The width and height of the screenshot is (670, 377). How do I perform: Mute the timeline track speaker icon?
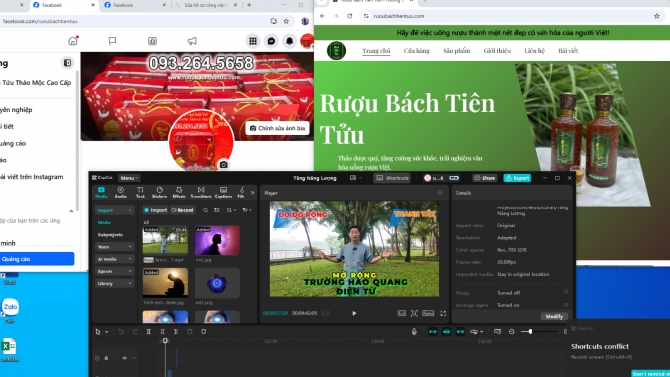[124, 358]
